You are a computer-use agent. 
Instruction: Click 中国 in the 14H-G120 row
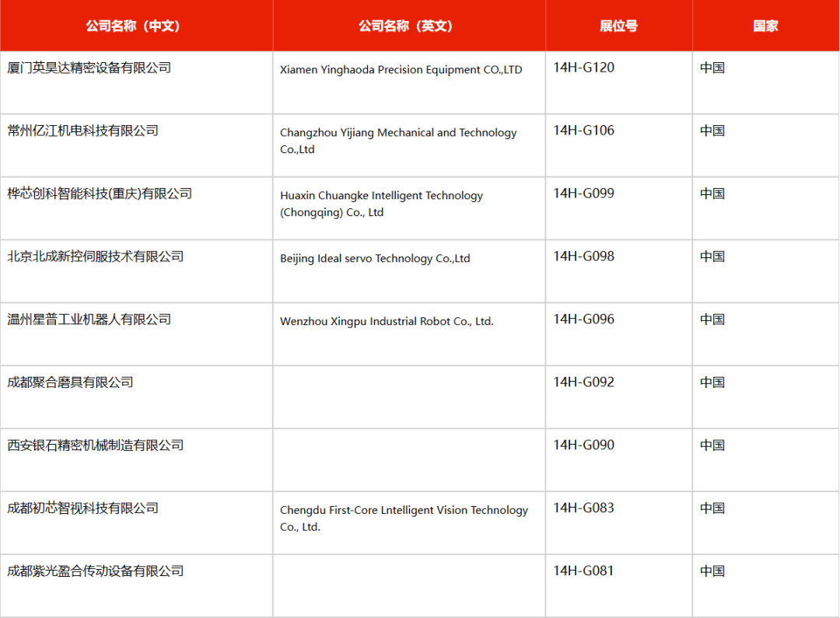(x=712, y=68)
